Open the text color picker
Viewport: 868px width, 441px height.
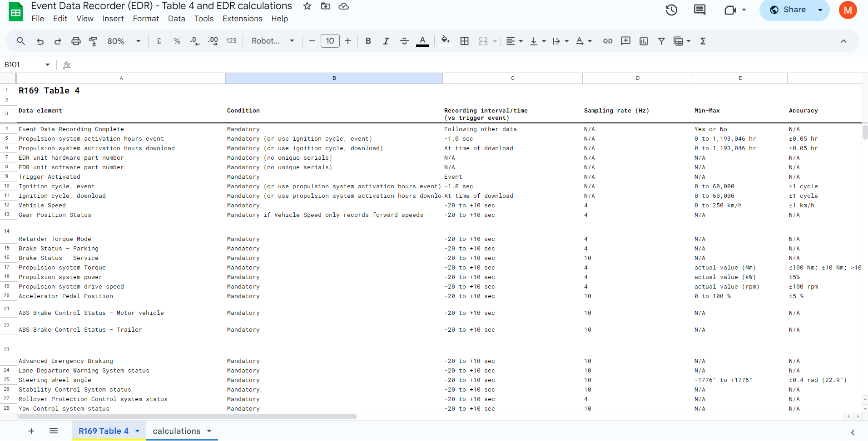pyautogui.click(x=422, y=41)
